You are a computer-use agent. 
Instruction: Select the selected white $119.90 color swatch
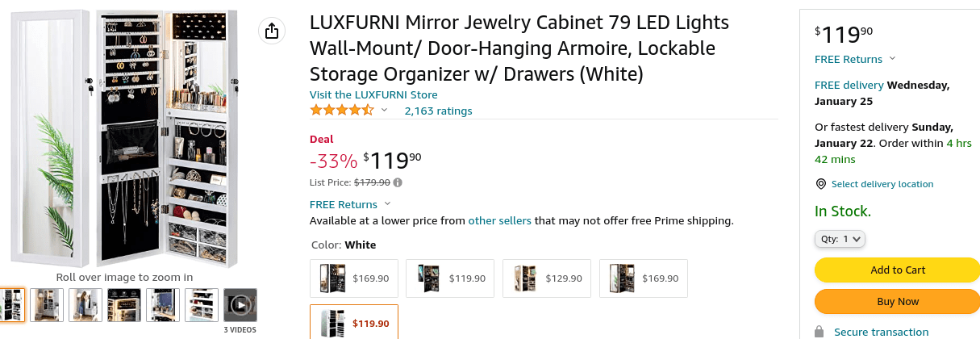[354, 322]
